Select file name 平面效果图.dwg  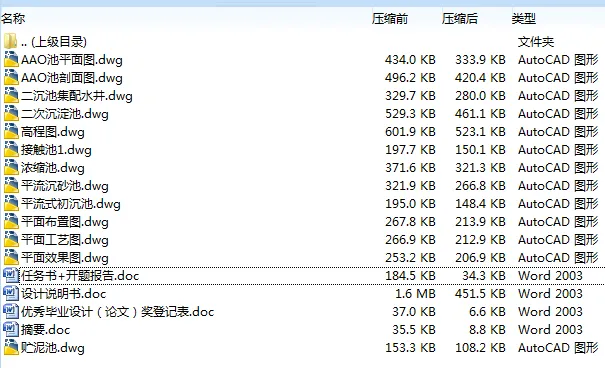pyautogui.click(x=65, y=258)
